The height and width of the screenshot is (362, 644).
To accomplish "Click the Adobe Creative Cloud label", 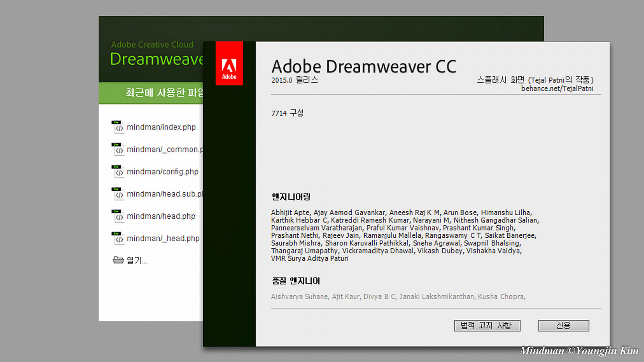I will pyautogui.click(x=152, y=45).
